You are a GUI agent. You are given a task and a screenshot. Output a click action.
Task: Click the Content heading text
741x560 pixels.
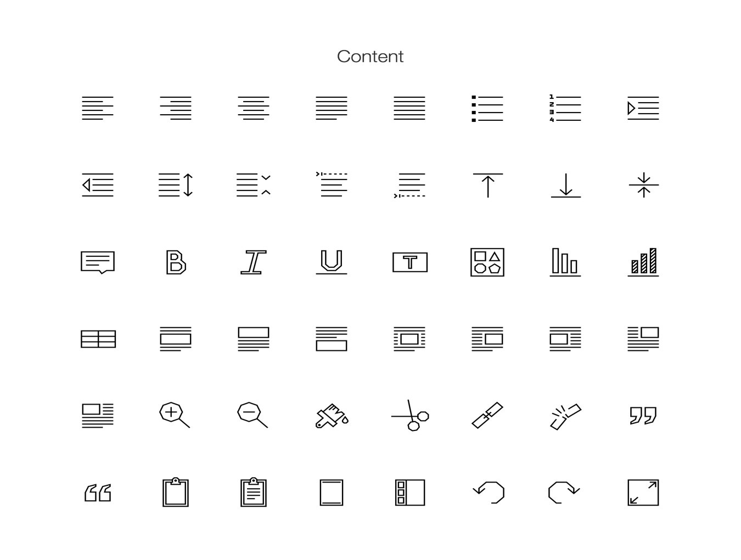pos(370,56)
